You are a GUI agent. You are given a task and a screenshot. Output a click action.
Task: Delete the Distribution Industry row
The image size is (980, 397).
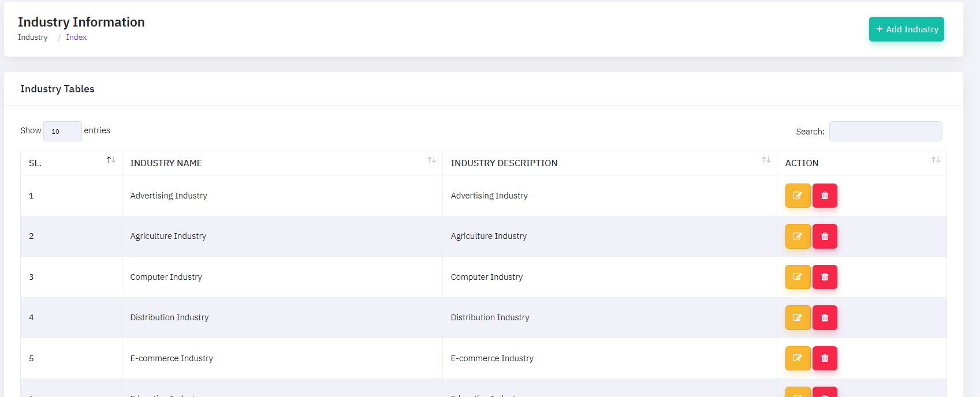825,318
